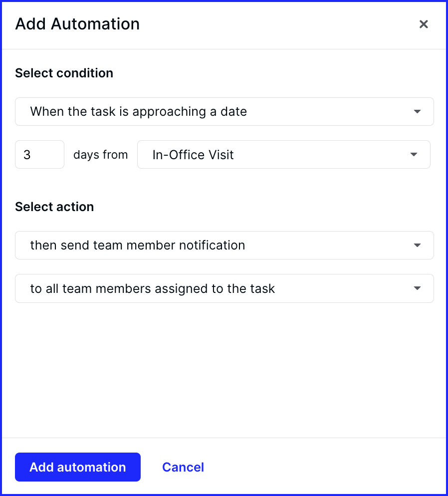Open the 'When the task is approaching a date' dropdown
Image resolution: width=448 pixels, height=496 pixels.
pyautogui.click(x=224, y=111)
